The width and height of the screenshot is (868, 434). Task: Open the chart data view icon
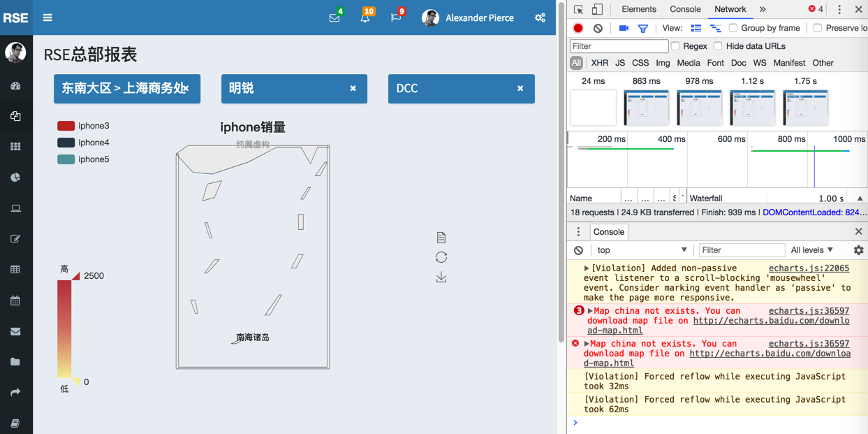(441, 238)
